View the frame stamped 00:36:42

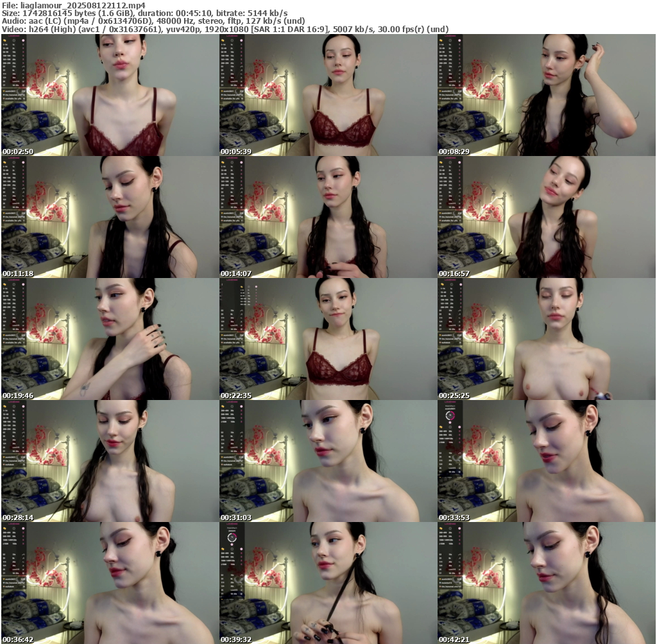tap(110, 583)
